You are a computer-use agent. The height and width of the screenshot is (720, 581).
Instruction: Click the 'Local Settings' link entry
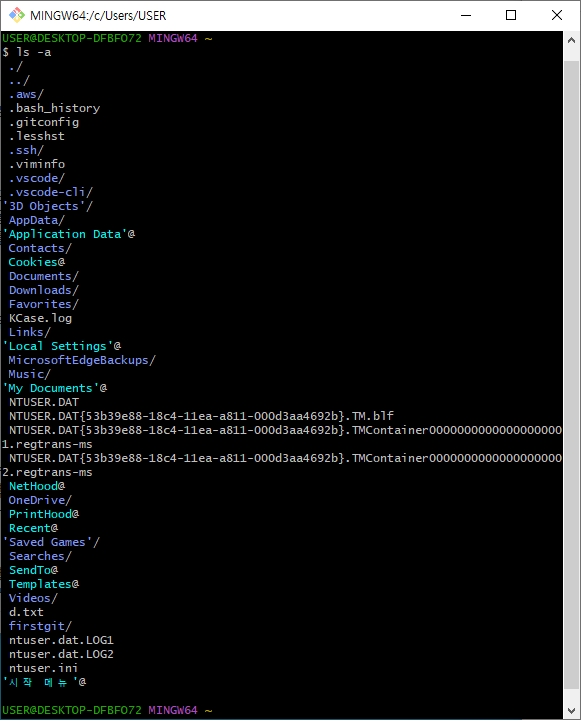pyautogui.click(x=62, y=346)
